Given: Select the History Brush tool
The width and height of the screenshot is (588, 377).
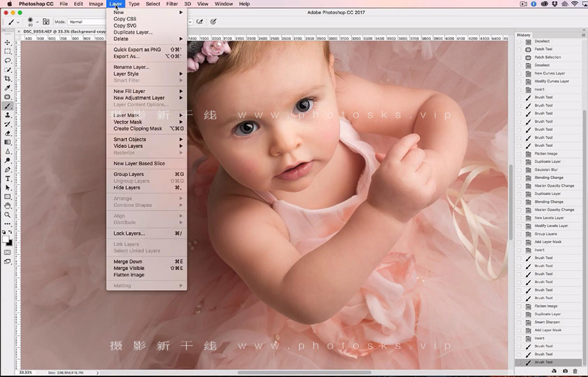Looking at the screenshot, I should (x=8, y=124).
